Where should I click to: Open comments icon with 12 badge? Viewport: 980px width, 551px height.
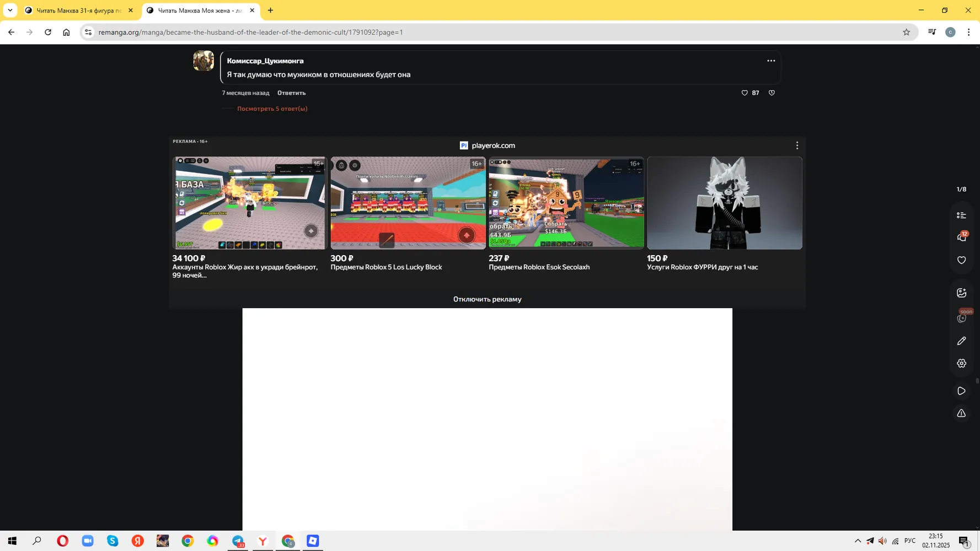(x=962, y=237)
